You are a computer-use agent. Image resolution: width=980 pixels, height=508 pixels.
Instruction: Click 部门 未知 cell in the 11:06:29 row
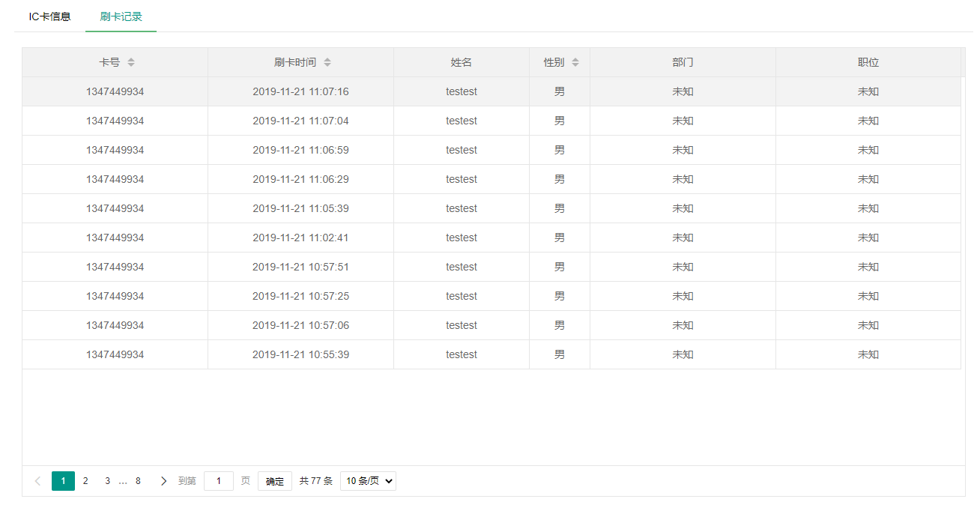tap(683, 179)
